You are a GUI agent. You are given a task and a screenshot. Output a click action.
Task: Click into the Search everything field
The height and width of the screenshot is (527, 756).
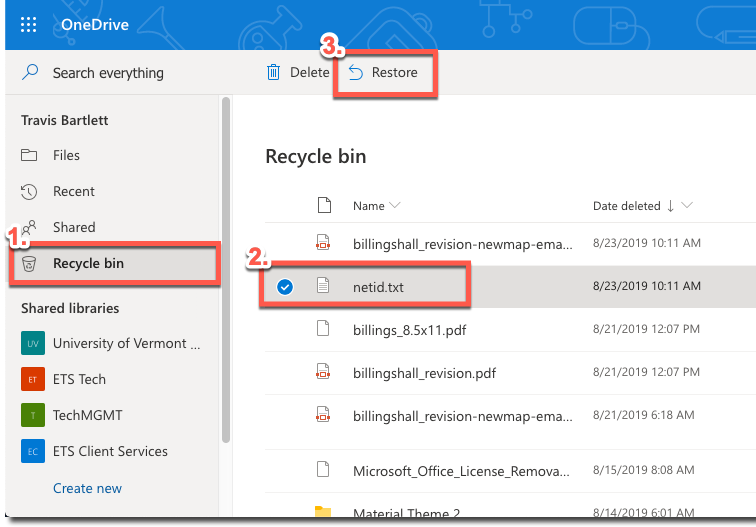coord(108,73)
